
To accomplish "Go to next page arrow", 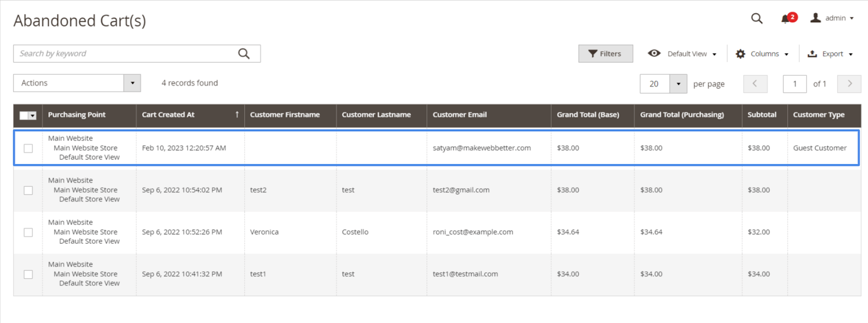I will 849,83.
